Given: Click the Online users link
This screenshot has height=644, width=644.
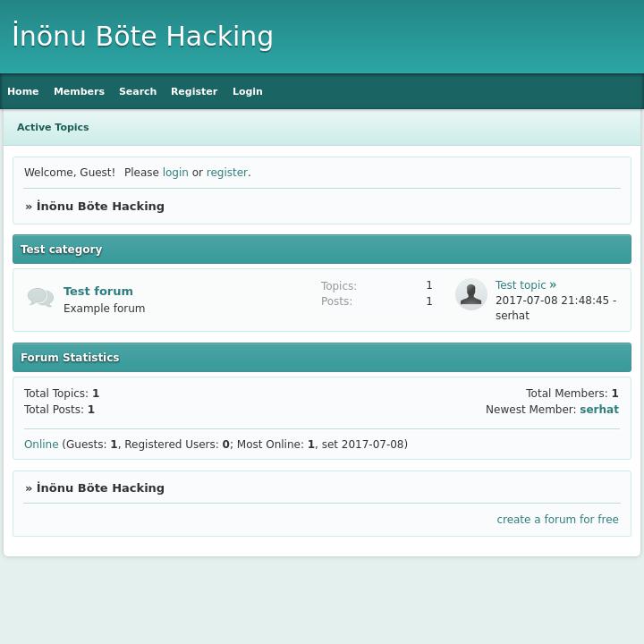Looking at the screenshot, I should pyautogui.click(x=41, y=445).
